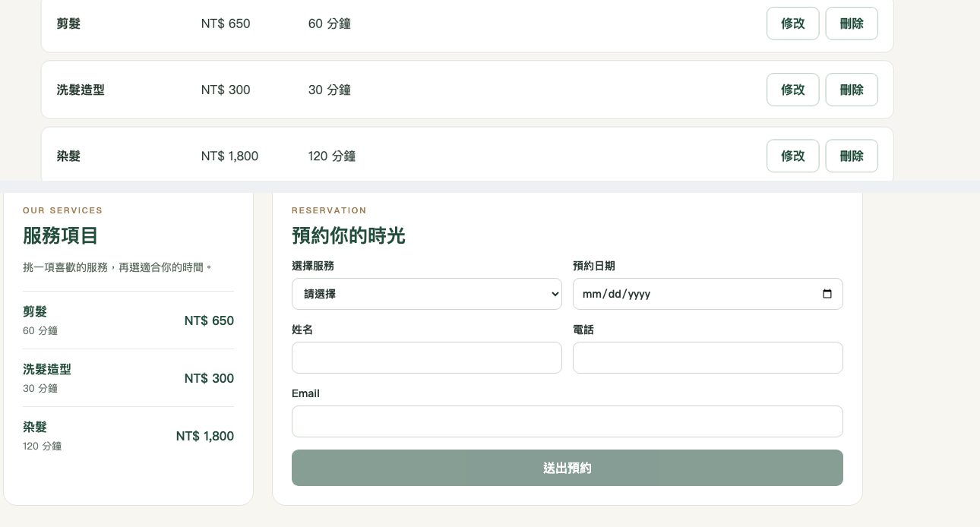This screenshot has height=527, width=980.
Task: Click the OUR SERVICES label
Action: [62, 210]
